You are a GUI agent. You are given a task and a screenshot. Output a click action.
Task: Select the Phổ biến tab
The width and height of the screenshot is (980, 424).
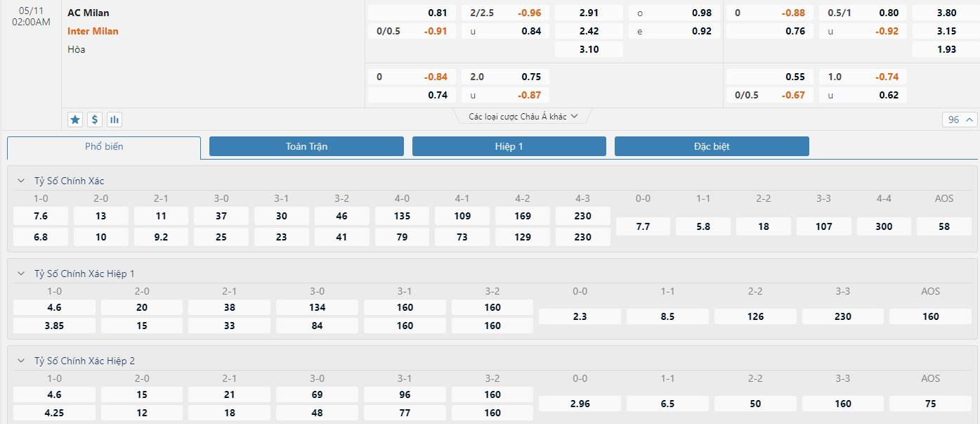104,147
